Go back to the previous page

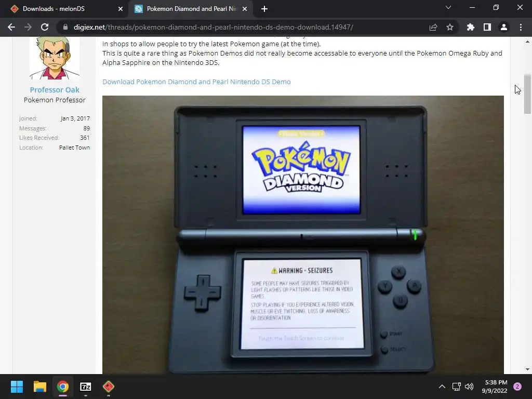coord(11,27)
